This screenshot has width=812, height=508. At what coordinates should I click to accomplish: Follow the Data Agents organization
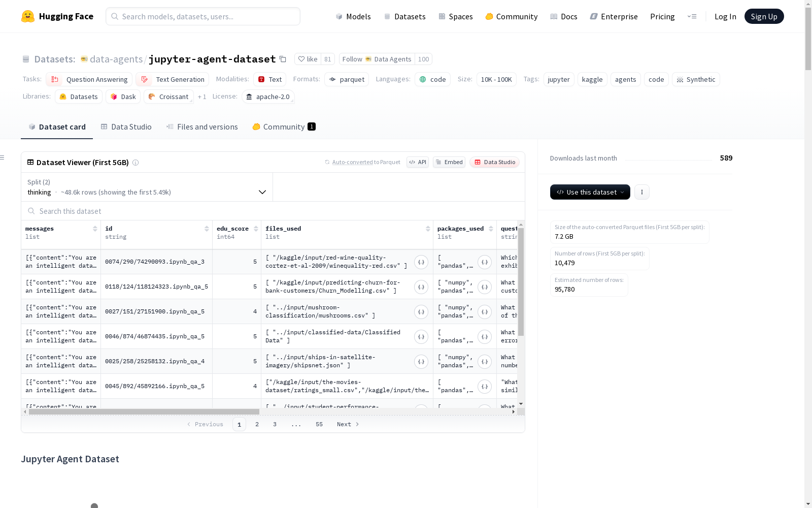click(x=377, y=59)
